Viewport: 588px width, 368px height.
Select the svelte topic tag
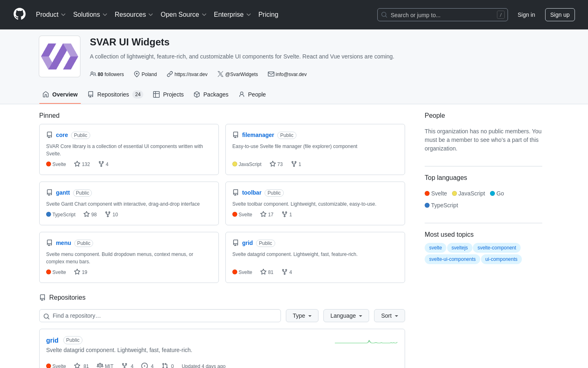(435, 248)
